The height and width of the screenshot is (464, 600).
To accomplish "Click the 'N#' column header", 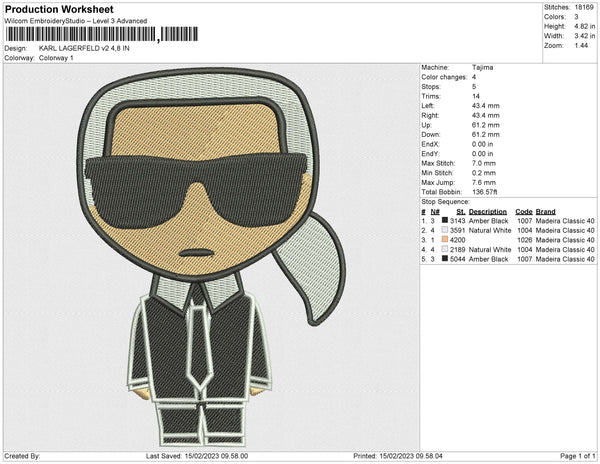I will 435,212.
